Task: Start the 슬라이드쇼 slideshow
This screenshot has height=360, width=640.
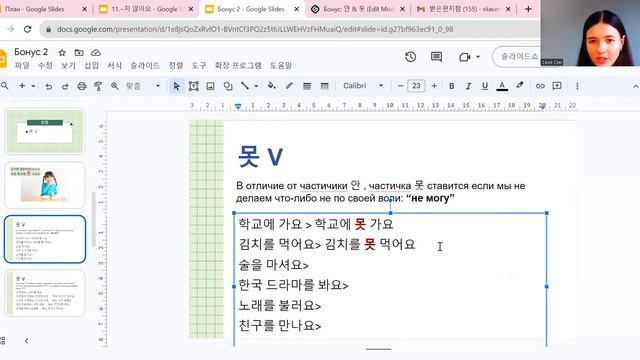Action: (519, 56)
